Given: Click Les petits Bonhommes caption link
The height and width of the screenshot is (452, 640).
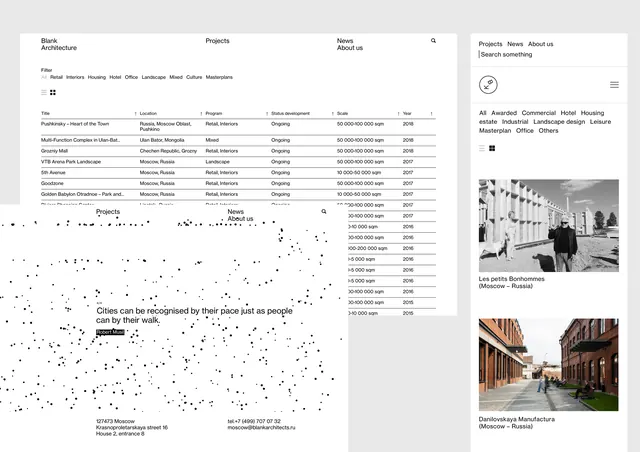Looking at the screenshot, I should pyautogui.click(x=511, y=282).
